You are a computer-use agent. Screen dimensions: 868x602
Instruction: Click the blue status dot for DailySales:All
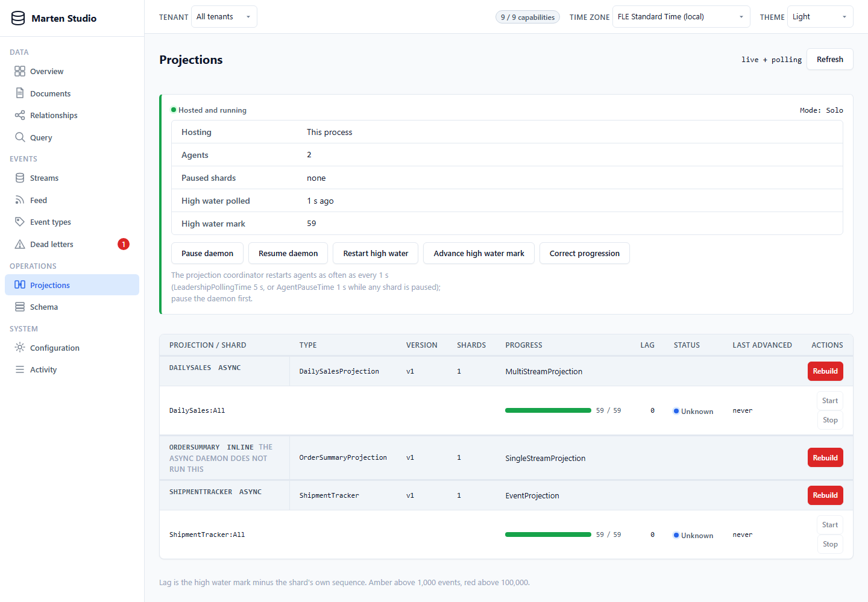coord(676,411)
